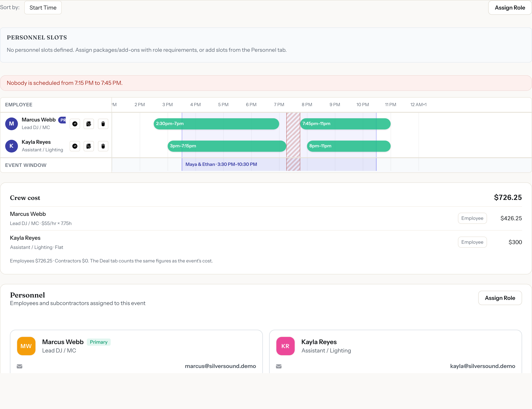Open the kayla@silversound.demo email link
This screenshot has width=532, height=409.
[x=482, y=366]
